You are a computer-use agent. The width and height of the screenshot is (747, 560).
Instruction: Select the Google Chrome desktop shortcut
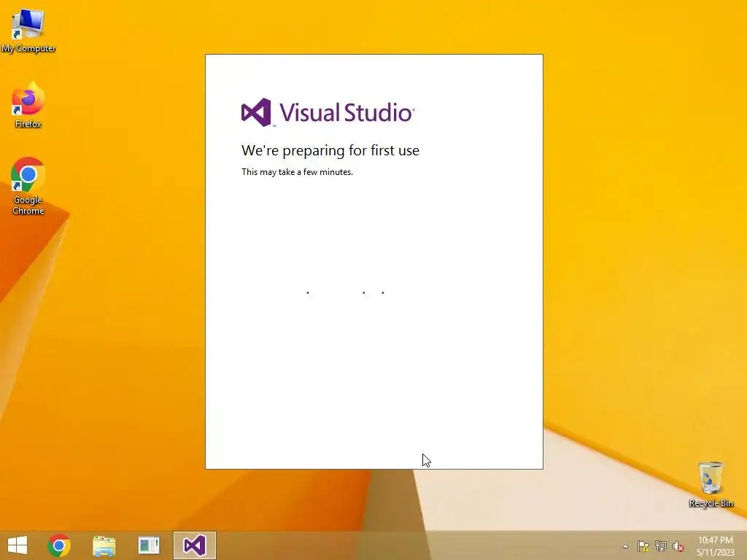click(28, 186)
